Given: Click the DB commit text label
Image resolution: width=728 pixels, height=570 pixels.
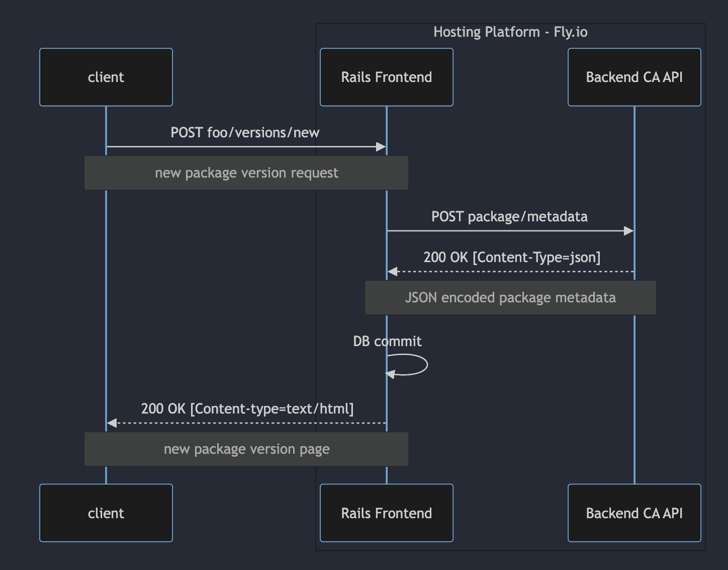Looking at the screenshot, I should pos(387,341).
